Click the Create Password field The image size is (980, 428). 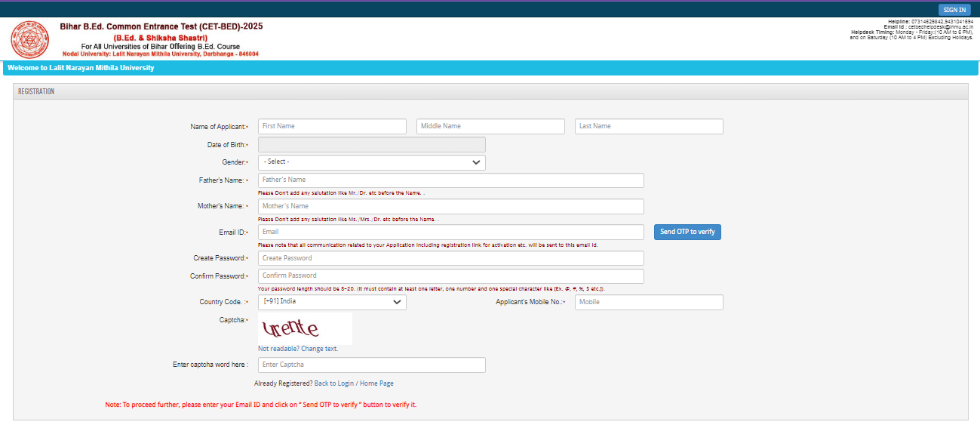tap(450, 258)
